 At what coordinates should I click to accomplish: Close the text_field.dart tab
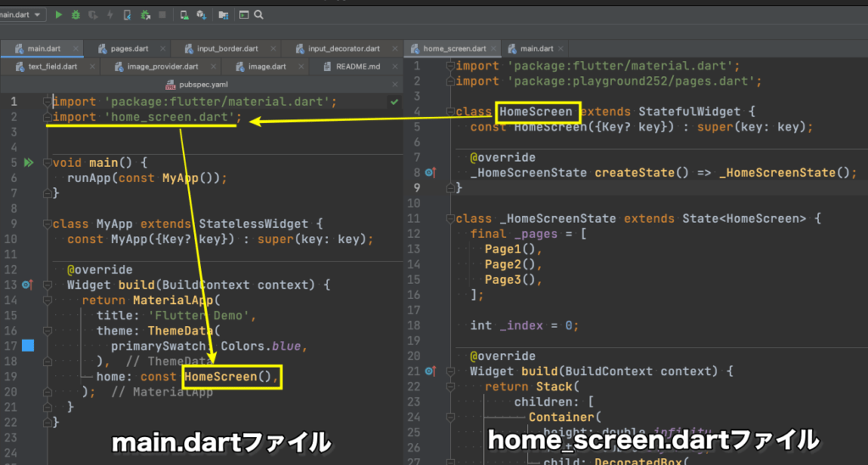click(92, 66)
